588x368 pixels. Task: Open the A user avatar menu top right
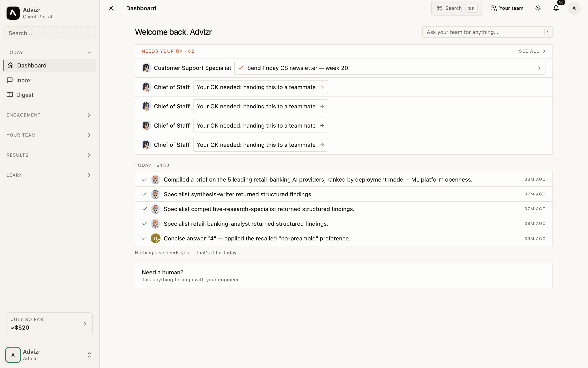574,8
